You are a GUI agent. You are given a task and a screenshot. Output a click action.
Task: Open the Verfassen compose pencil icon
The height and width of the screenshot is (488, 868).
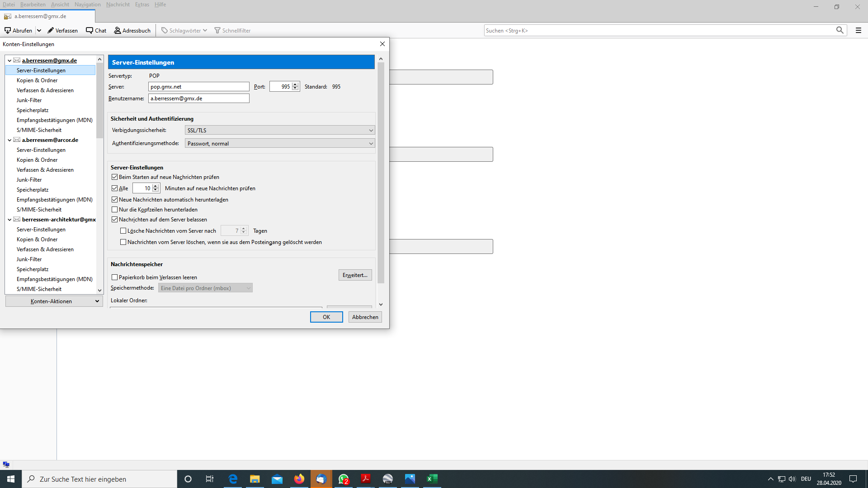tap(51, 30)
